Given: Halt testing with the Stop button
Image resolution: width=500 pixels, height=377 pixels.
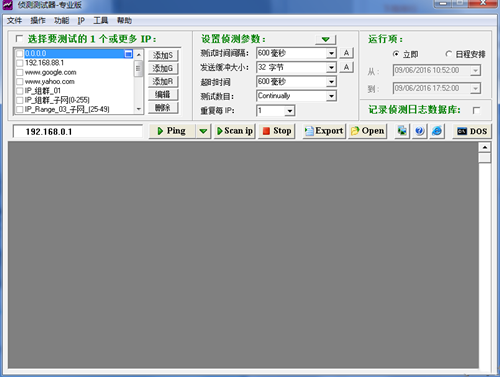Looking at the screenshot, I should click(x=277, y=131).
